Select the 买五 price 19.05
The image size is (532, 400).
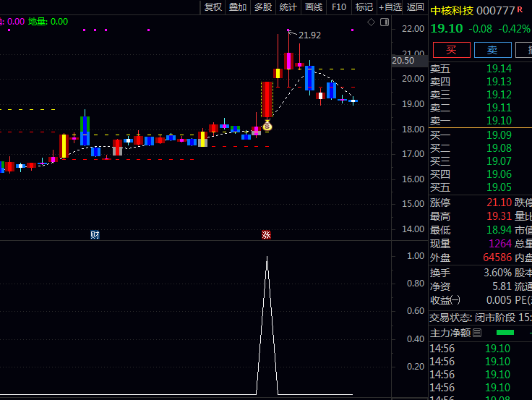(x=499, y=187)
